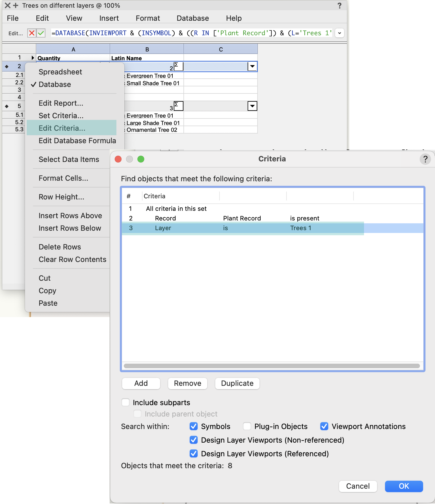
Task: Expand the formula bar dropdown chevron
Action: coord(339,33)
